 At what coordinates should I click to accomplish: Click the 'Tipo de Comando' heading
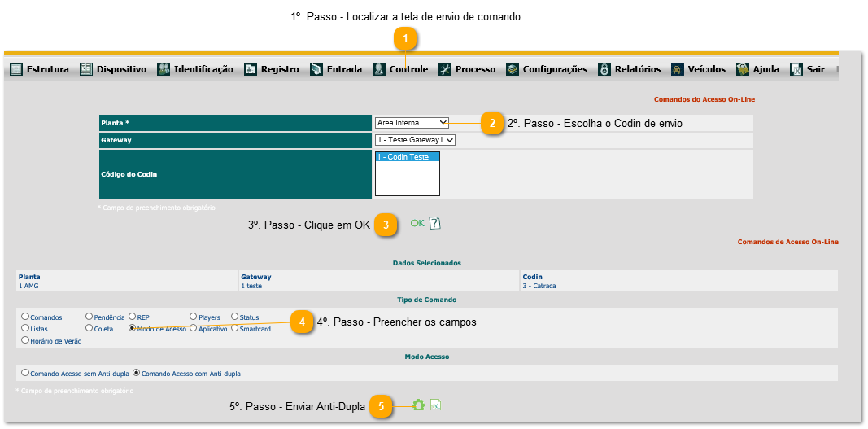click(427, 300)
